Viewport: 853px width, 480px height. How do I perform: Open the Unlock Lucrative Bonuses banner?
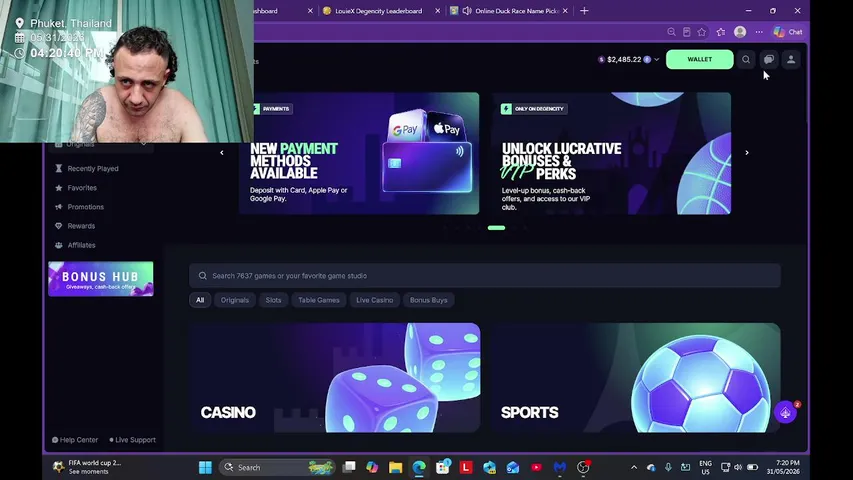point(612,153)
